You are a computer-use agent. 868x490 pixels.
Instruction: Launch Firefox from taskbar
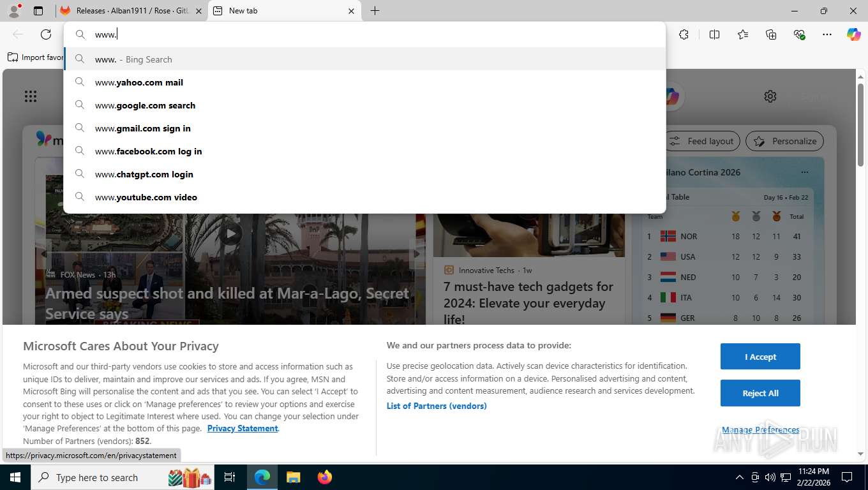(x=325, y=477)
